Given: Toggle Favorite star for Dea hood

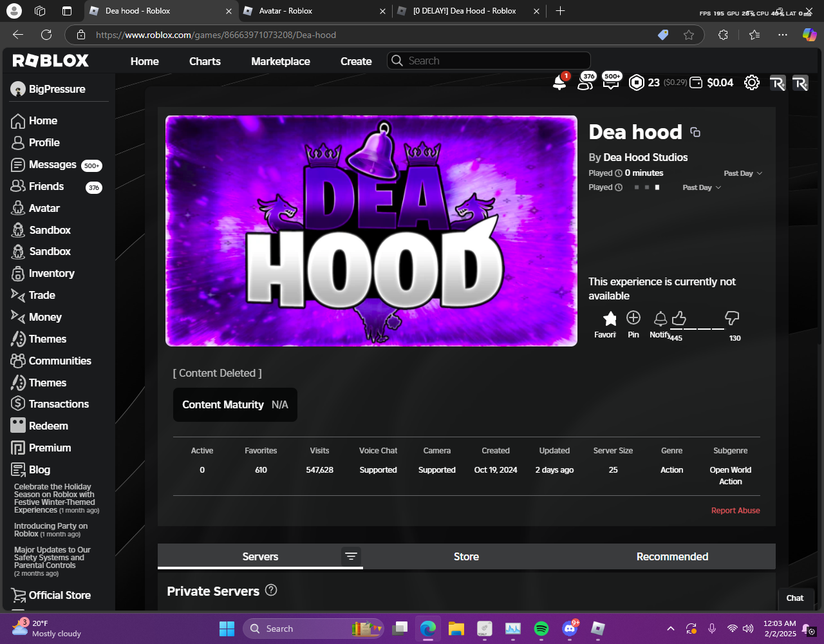Looking at the screenshot, I should point(609,323).
